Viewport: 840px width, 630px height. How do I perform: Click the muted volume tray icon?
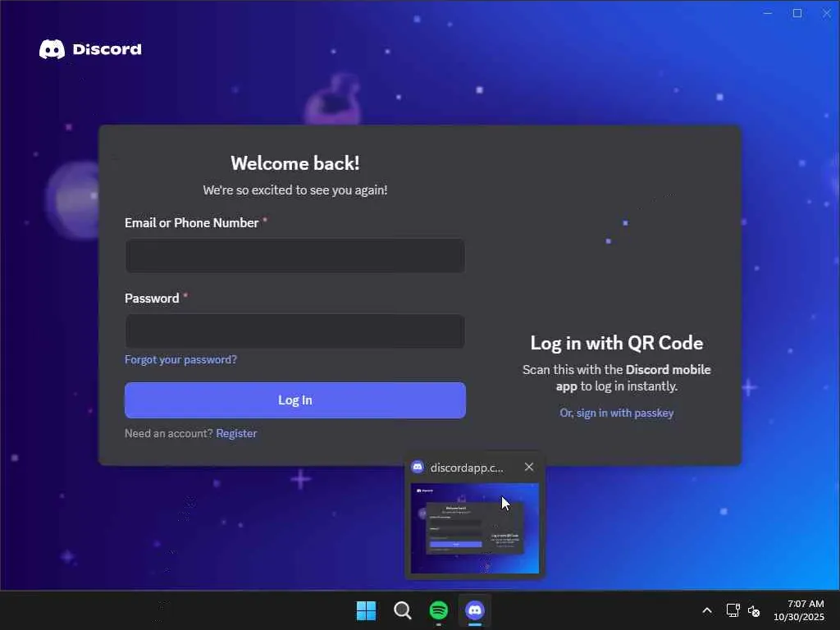pos(754,610)
